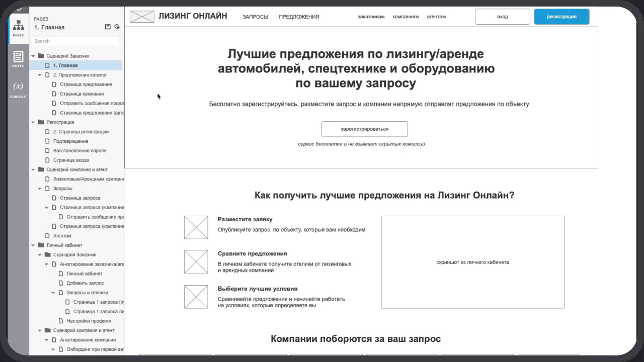Click the logo placeholder image next to ЛИЗИНГ ОНЛАЙН
Screen dimensions: 644x362
(x=142, y=17)
